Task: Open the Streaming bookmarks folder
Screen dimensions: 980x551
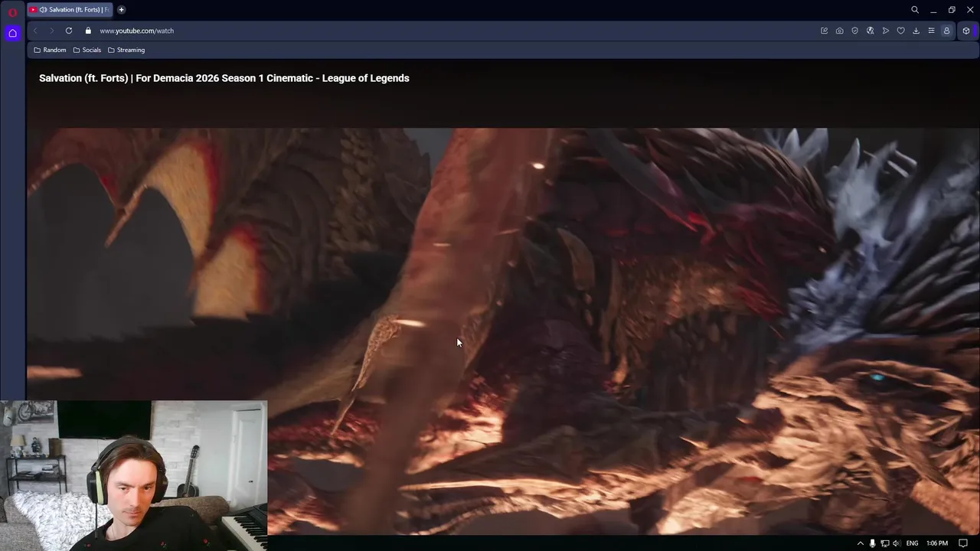Action: tap(126, 50)
